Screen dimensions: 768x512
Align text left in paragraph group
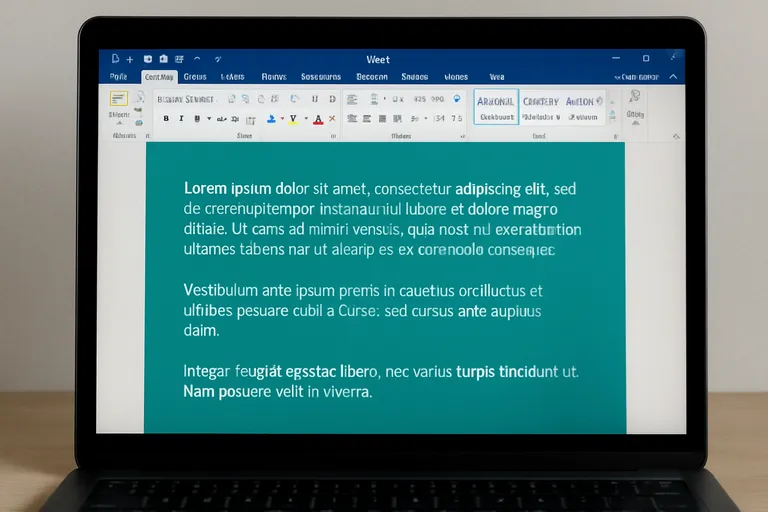(x=352, y=119)
